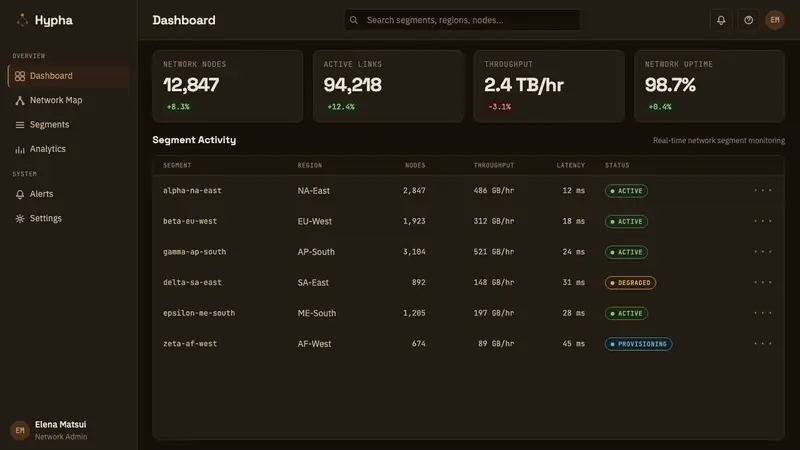Click the SA-East region cell
Viewport: 800px width, 450px height.
coord(313,283)
